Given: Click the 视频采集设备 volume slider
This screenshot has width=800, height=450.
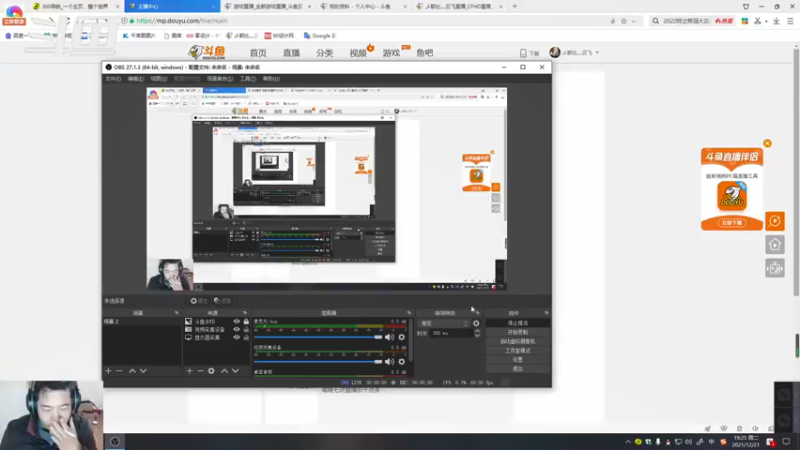Looking at the screenshot, I should pos(318,362).
